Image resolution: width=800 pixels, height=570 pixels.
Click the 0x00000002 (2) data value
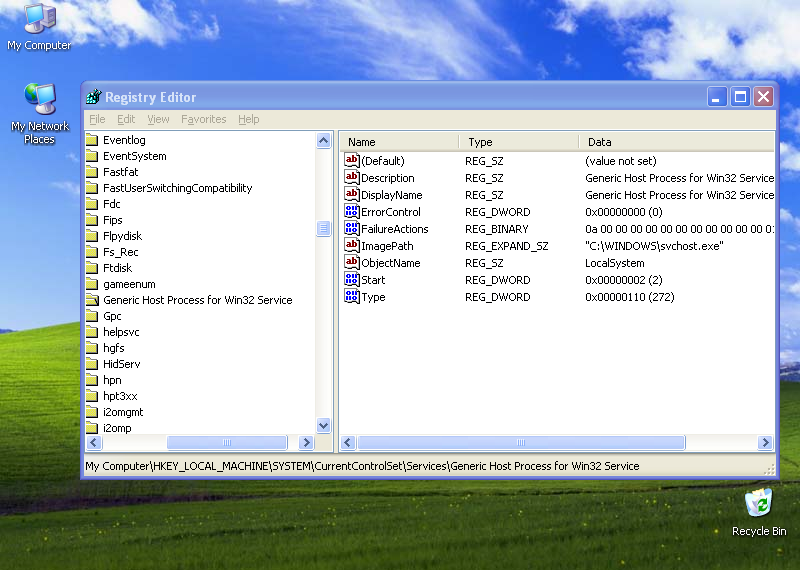tap(623, 280)
